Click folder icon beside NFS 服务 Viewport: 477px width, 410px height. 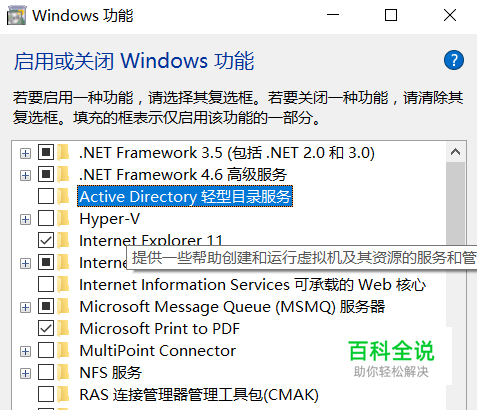(x=63, y=373)
